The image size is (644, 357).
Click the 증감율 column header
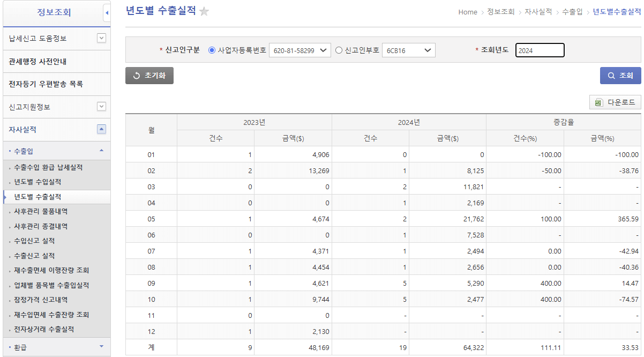(x=564, y=122)
